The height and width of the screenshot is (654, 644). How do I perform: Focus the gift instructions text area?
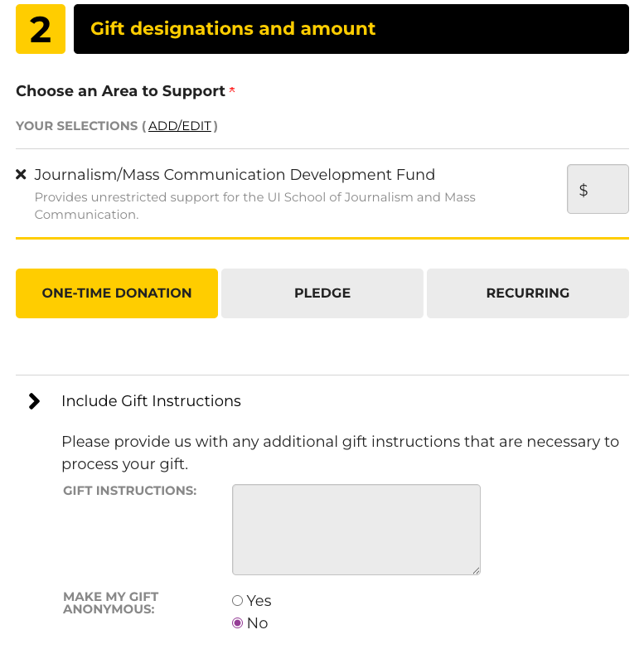click(356, 529)
